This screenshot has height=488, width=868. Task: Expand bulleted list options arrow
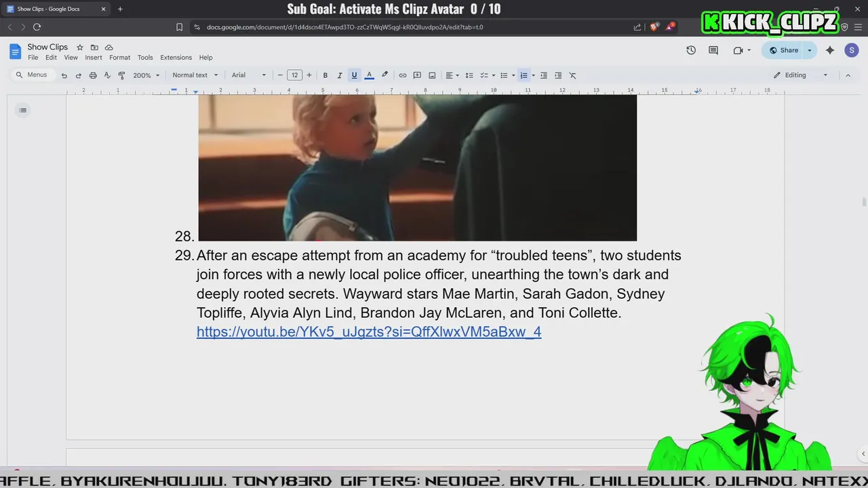[513, 75]
